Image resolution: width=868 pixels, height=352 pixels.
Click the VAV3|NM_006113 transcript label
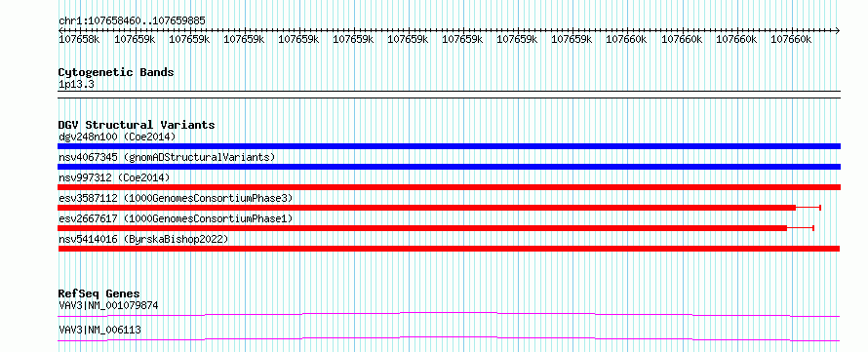(99, 330)
